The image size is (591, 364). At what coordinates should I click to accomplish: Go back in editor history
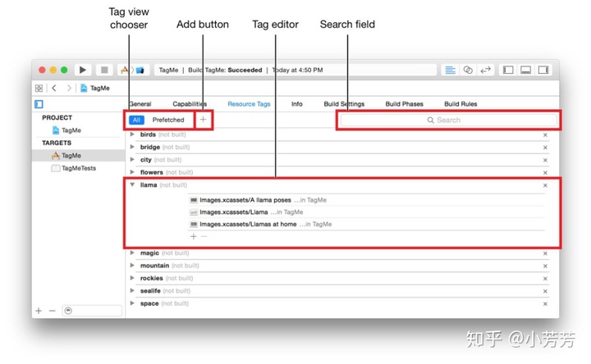(54, 88)
